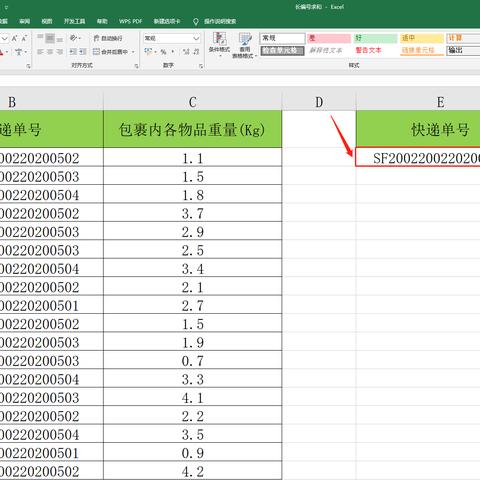Center text horizontally in alignment group
The image size is (480, 480).
pos(50,52)
